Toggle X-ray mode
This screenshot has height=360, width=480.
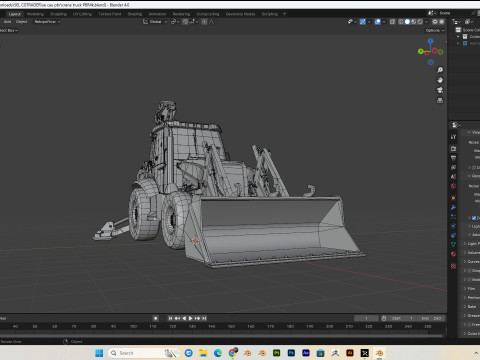(x=393, y=22)
